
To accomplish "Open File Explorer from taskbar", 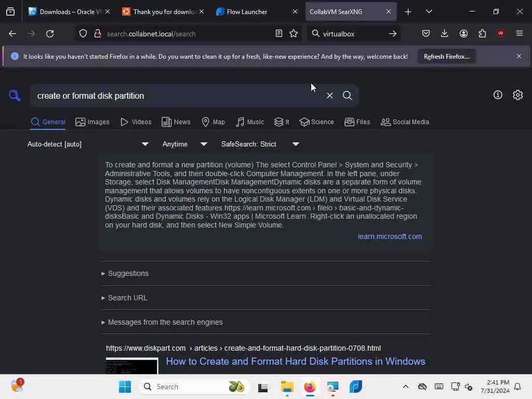I will tap(287, 387).
